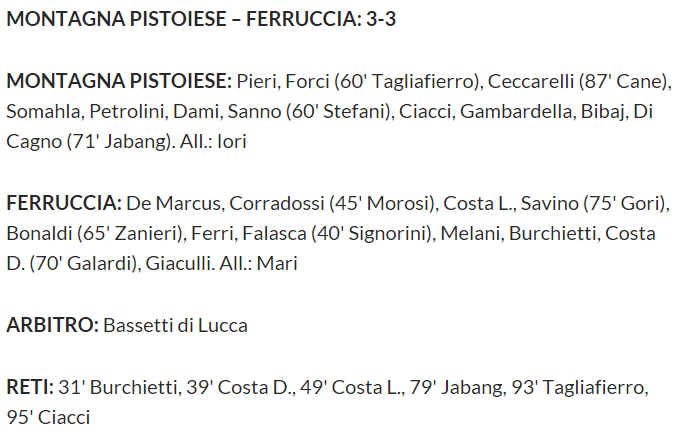Click the coach name Mari
The image size is (677, 436).
277,263
